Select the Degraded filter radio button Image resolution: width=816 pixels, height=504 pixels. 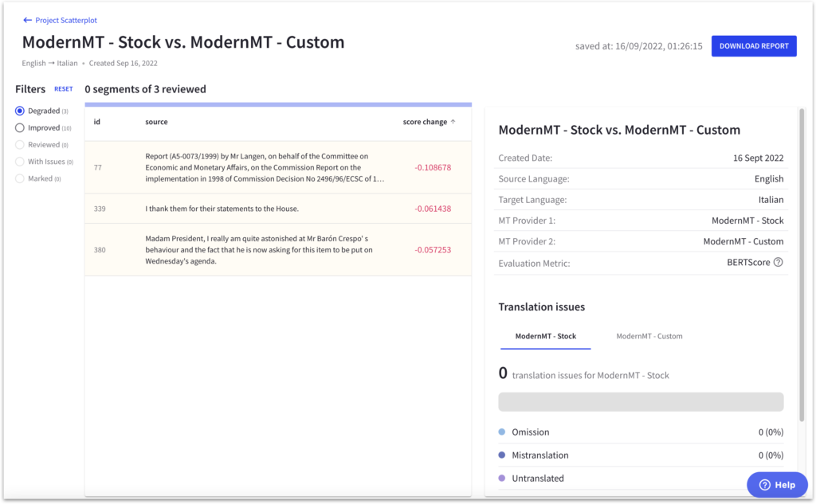pyautogui.click(x=20, y=111)
